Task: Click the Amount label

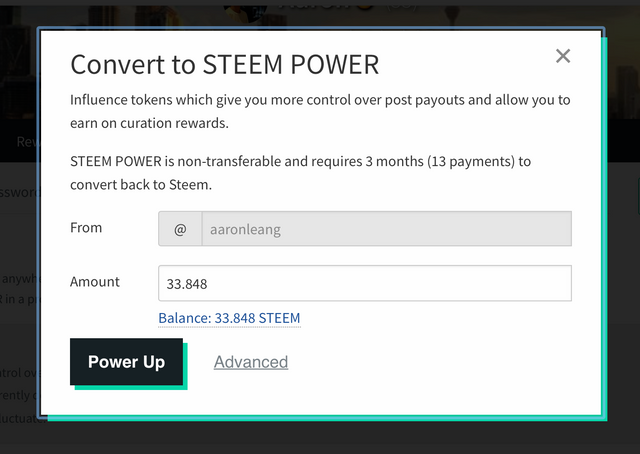Action: (95, 282)
